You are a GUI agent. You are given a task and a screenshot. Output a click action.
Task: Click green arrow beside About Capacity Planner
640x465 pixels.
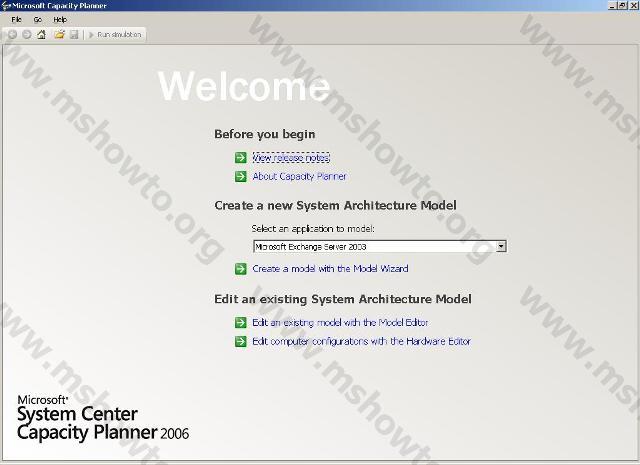point(241,176)
